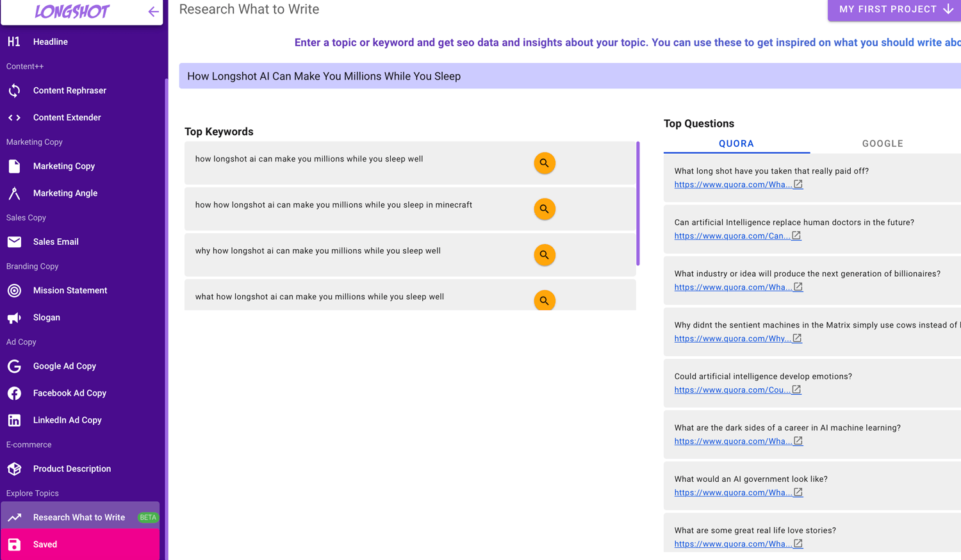This screenshot has width=961, height=560.
Task: Open the Headline menu item
Action: 50,42
